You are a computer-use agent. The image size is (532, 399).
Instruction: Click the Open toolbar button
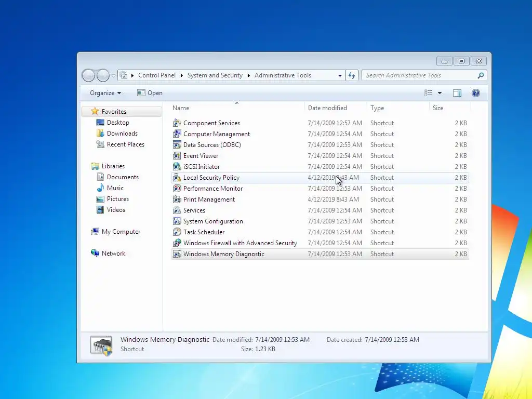[x=150, y=93]
